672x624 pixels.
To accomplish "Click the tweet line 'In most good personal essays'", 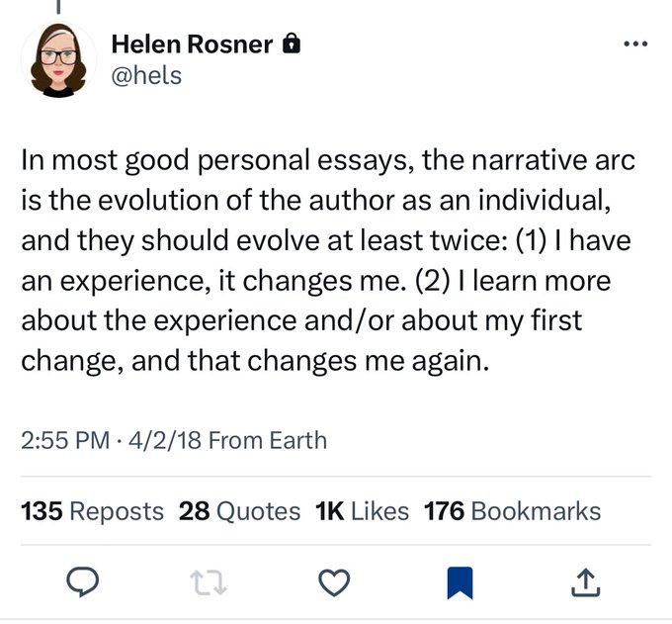I will (217, 160).
